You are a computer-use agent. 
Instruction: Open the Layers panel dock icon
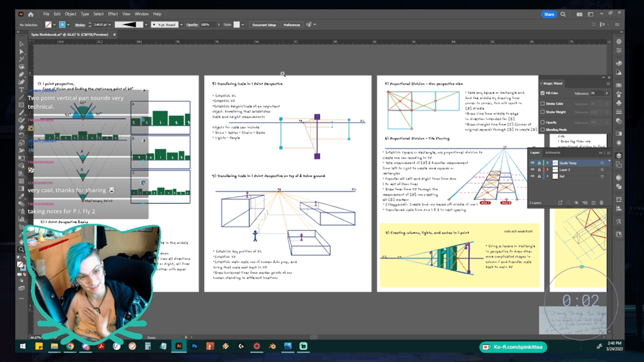[x=619, y=156]
